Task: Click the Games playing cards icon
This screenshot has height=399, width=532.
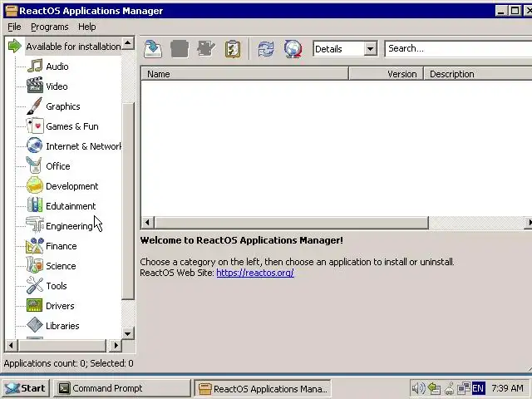Action: point(35,126)
